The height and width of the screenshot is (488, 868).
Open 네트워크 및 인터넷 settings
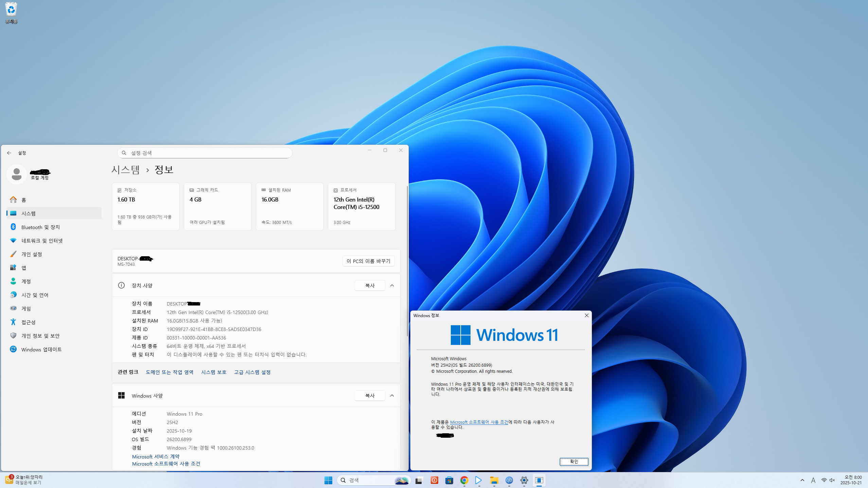42,241
